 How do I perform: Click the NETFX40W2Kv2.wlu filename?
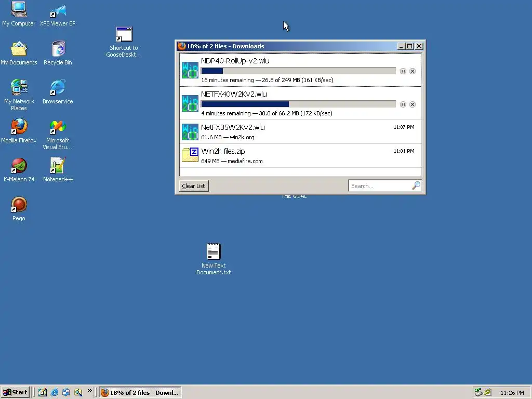tap(234, 94)
